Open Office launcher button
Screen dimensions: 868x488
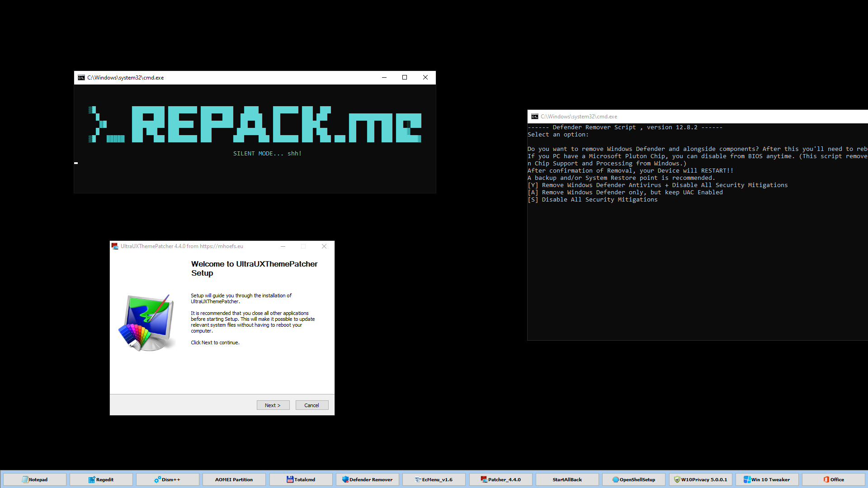pos(834,479)
